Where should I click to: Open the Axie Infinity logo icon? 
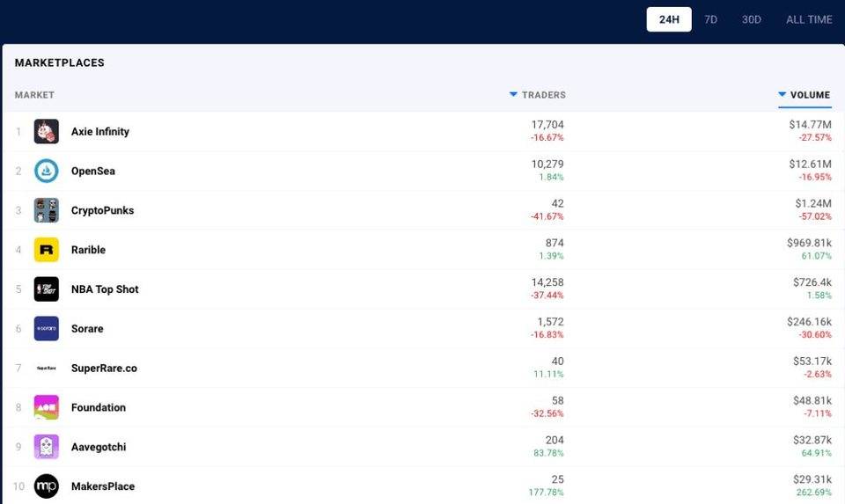point(47,131)
